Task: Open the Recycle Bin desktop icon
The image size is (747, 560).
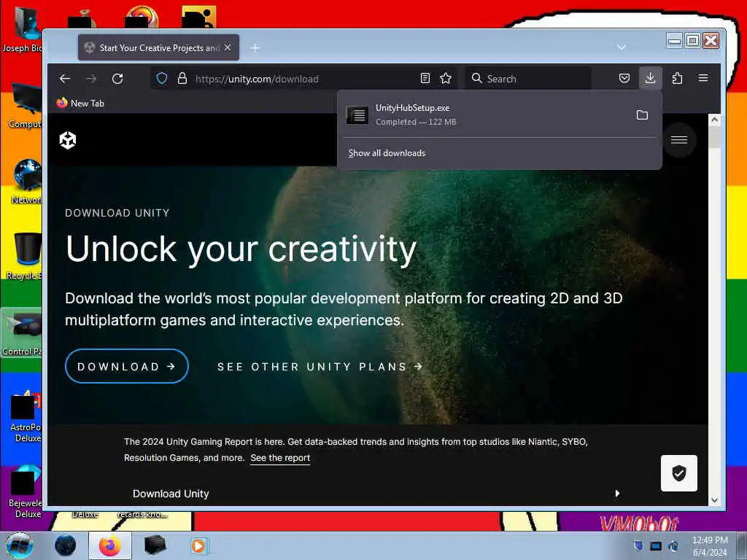Action: click(26, 256)
